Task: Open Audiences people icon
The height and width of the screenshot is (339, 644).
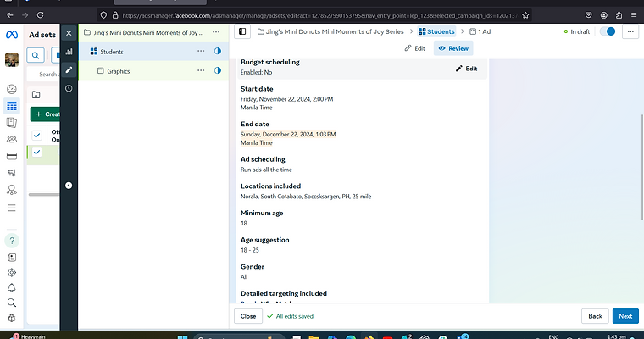Action: tap(12, 139)
